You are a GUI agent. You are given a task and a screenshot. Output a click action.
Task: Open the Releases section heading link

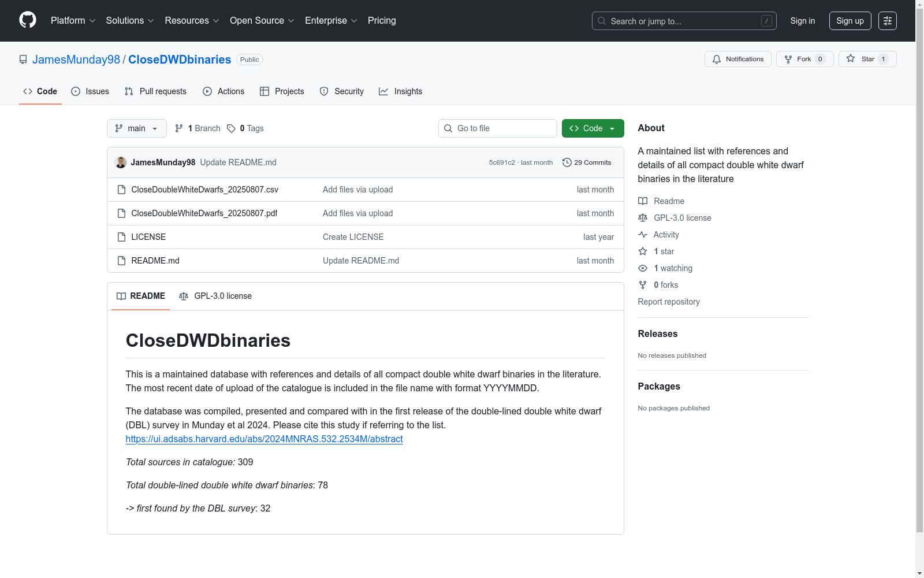(x=658, y=334)
